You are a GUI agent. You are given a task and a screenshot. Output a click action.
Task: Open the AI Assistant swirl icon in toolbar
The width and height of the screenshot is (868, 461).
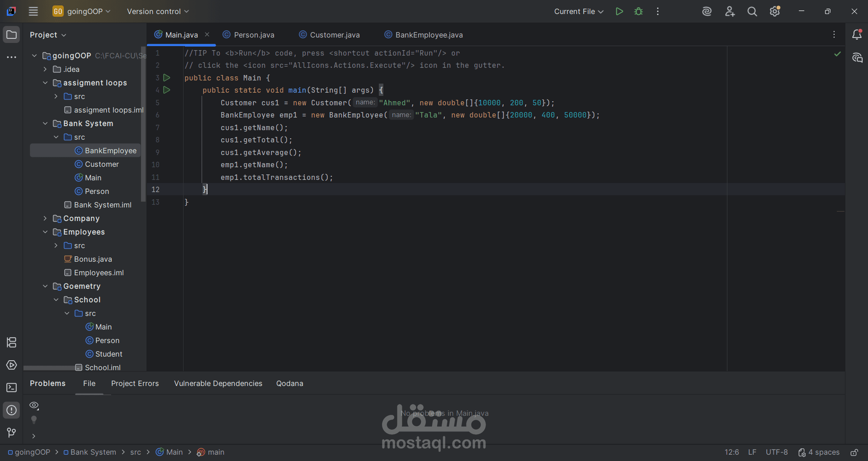tap(707, 11)
